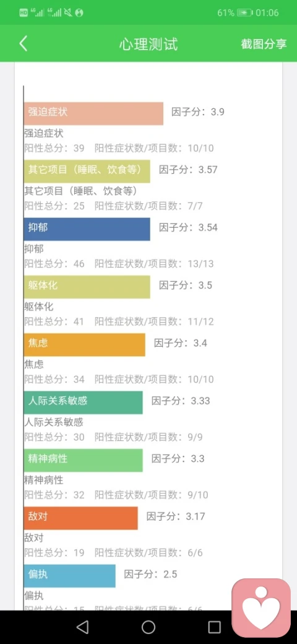Tap 截图分享 share button

pos(264,44)
